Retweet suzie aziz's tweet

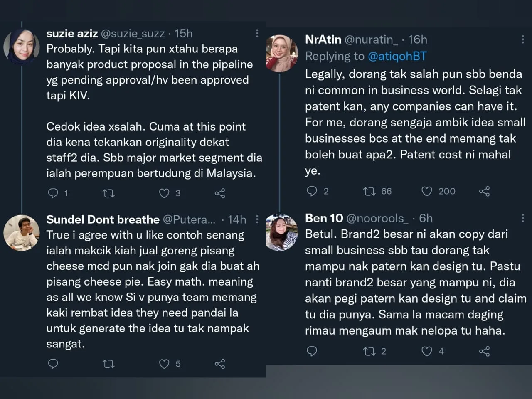(x=108, y=193)
